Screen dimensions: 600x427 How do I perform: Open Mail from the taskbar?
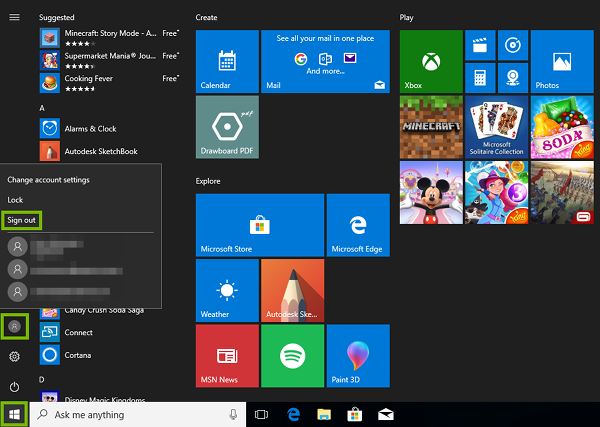pyautogui.click(x=385, y=414)
